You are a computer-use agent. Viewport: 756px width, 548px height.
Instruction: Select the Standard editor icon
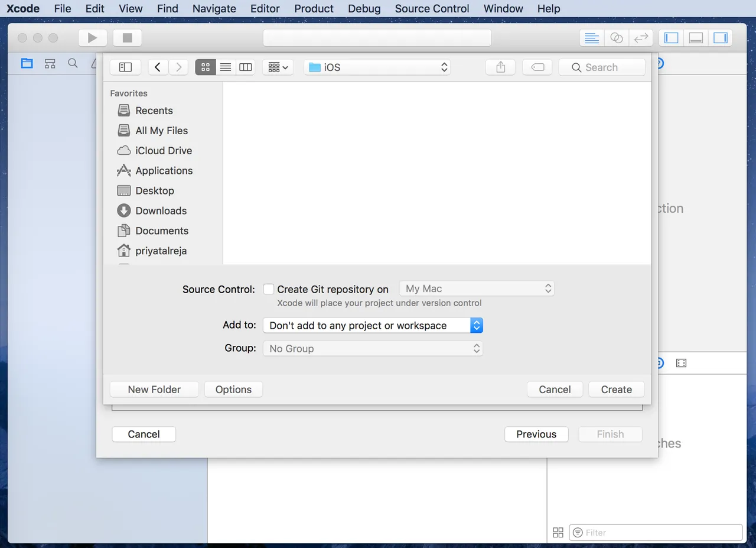[592, 38]
